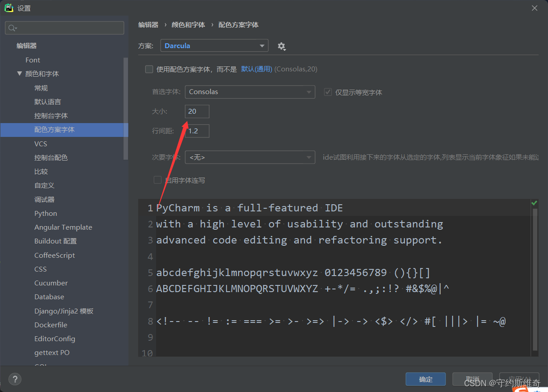Viewport: 548px width, 392px height.
Task: Select Font in the settings tree
Action: (x=33, y=60)
